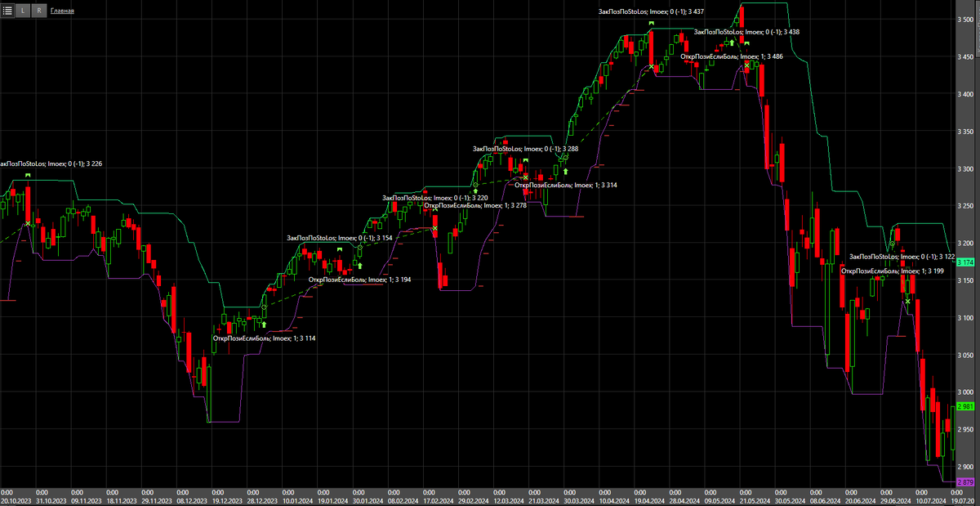Click the 10.01.2024 date on time axis
The width and height of the screenshot is (980, 506).
click(296, 501)
